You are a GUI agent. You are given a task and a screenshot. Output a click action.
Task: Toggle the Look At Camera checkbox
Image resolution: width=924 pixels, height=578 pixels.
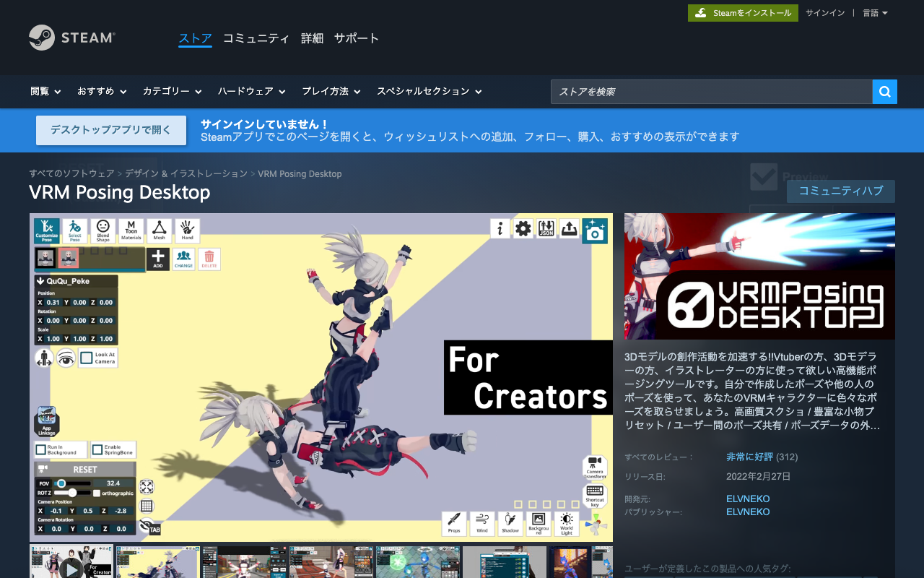(87, 358)
